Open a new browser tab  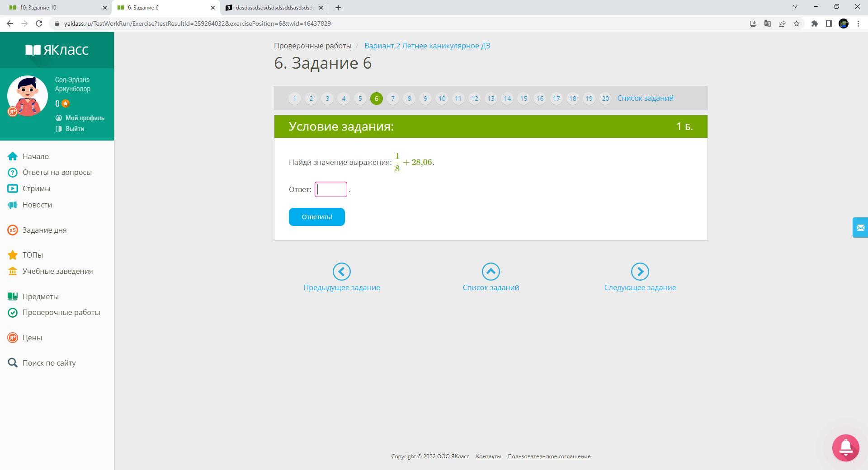pos(338,8)
